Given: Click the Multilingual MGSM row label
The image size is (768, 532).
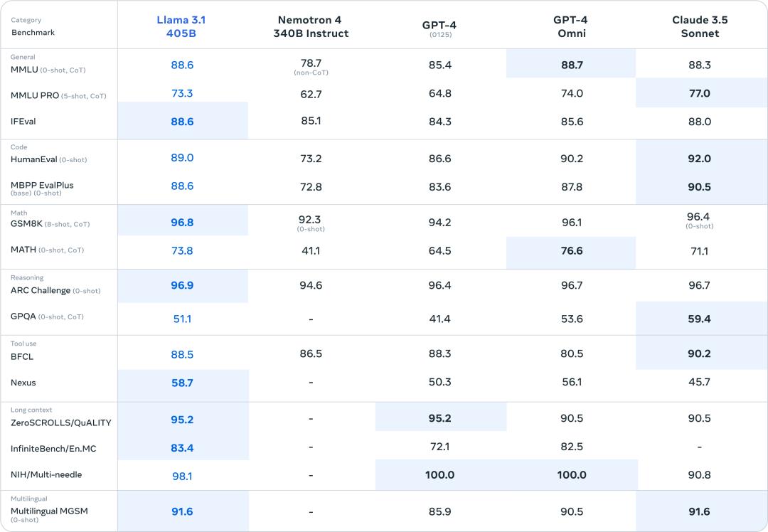Looking at the screenshot, I should point(49,511).
